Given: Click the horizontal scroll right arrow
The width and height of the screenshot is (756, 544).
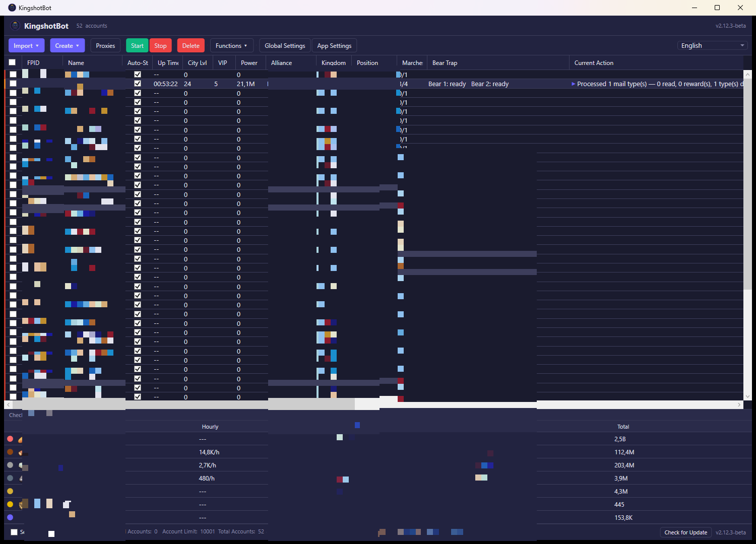Looking at the screenshot, I should pyautogui.click(x=739, y=404).
